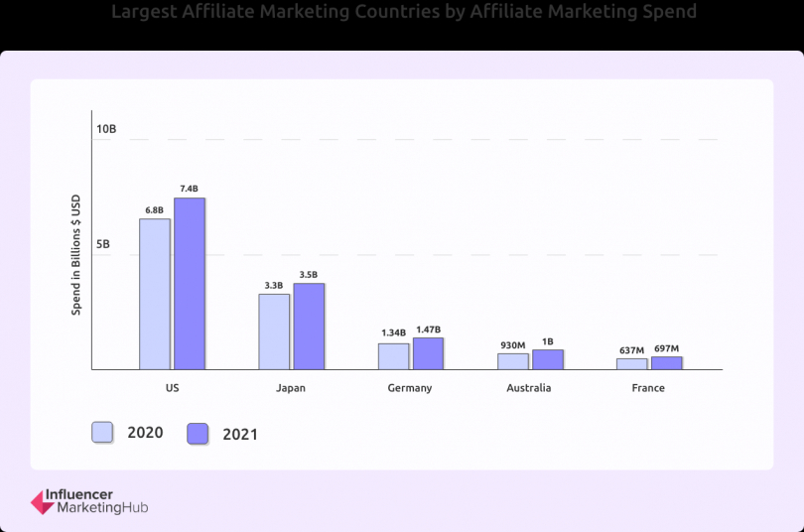Screen dimensions: 804x532
Task: Click the 1.47B value label
Action: (x=428, y=330)
